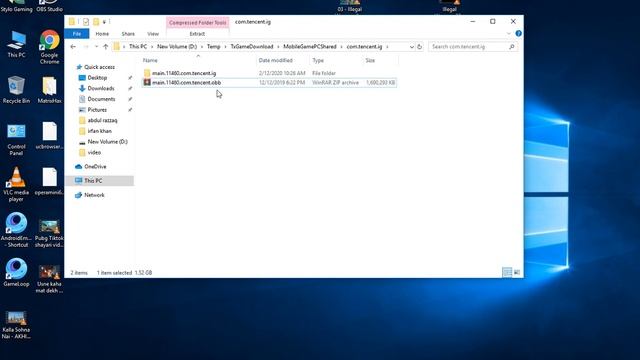640x360 pixels.
Task: Click the Up one level arrow
Action: click(106, 47)
